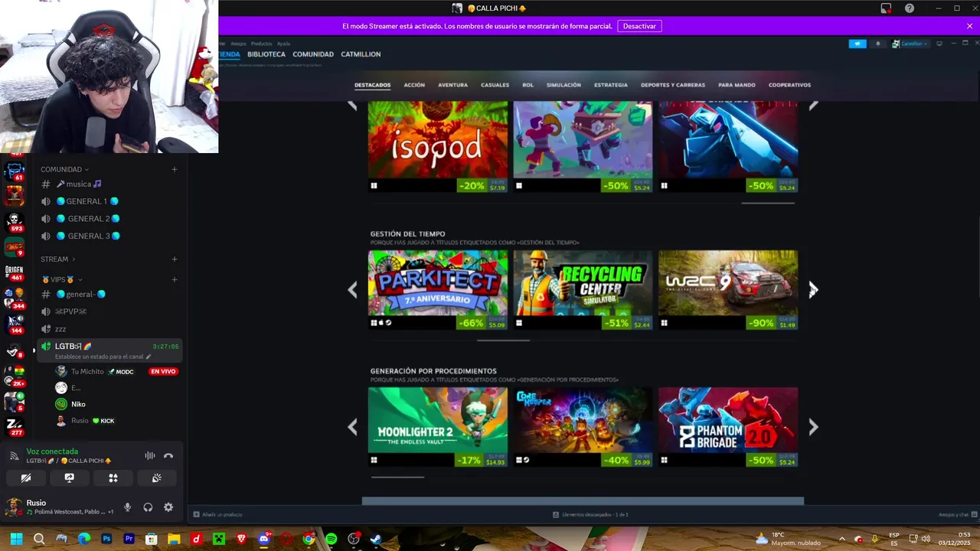This screenshot has width=980, height=551.
Task: Add a channel to COMUNIDAD category
Action: click(175, 169)
